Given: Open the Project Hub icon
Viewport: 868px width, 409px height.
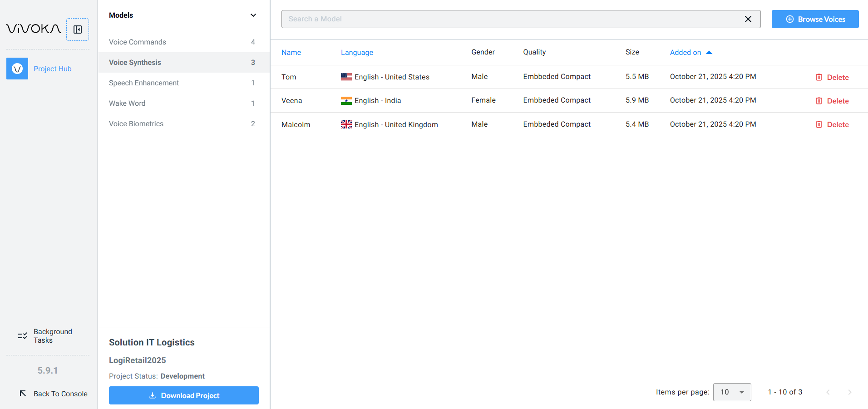Looking at the screenshot, I should click(17, 69).
